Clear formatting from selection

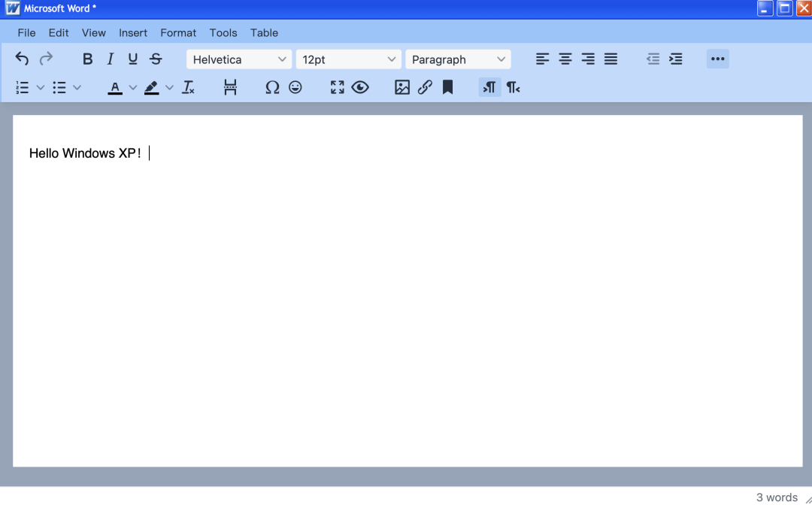point(188,87)
